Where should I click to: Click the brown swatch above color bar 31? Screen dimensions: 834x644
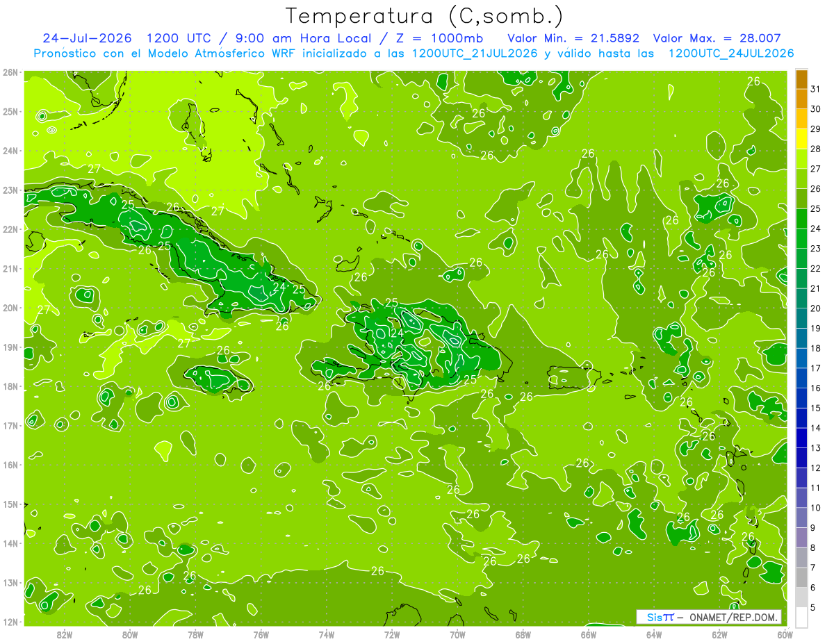(801, 80)
